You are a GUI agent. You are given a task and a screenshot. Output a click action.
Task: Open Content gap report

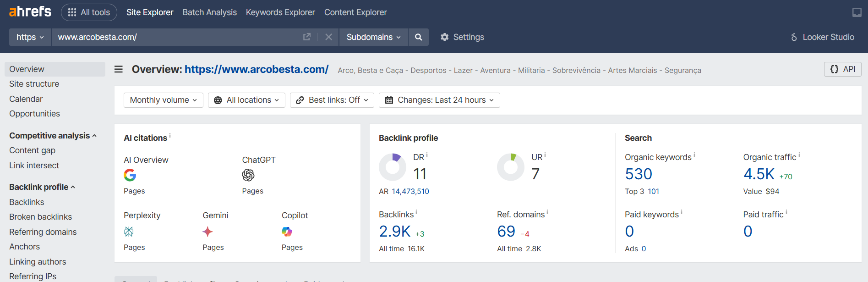[x=33, y=150]
